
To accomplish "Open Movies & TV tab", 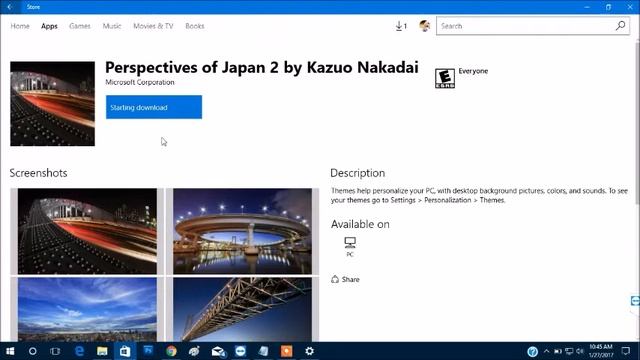I will 153,26.
